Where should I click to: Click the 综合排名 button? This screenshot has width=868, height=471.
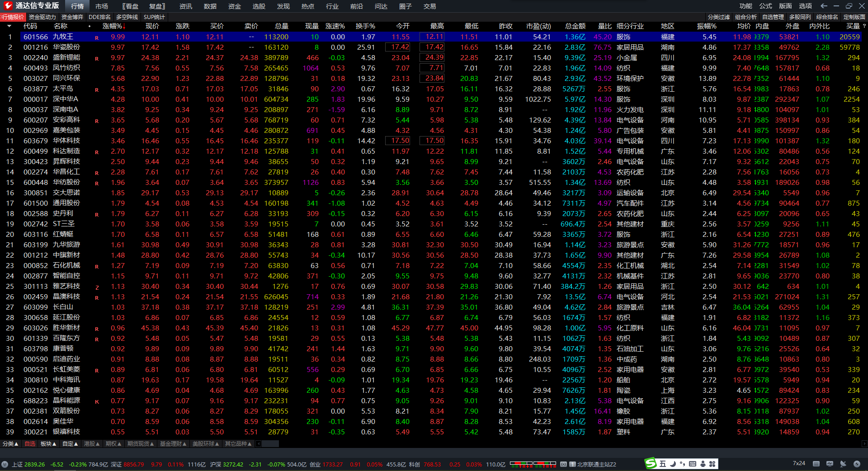pyautogui.click(x=827, y=17)
